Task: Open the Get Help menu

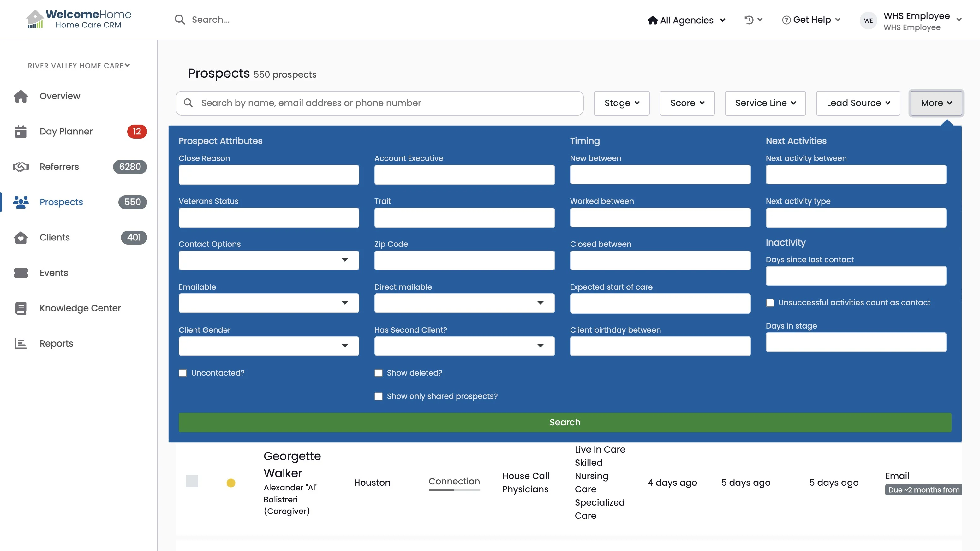Action: 811,20
